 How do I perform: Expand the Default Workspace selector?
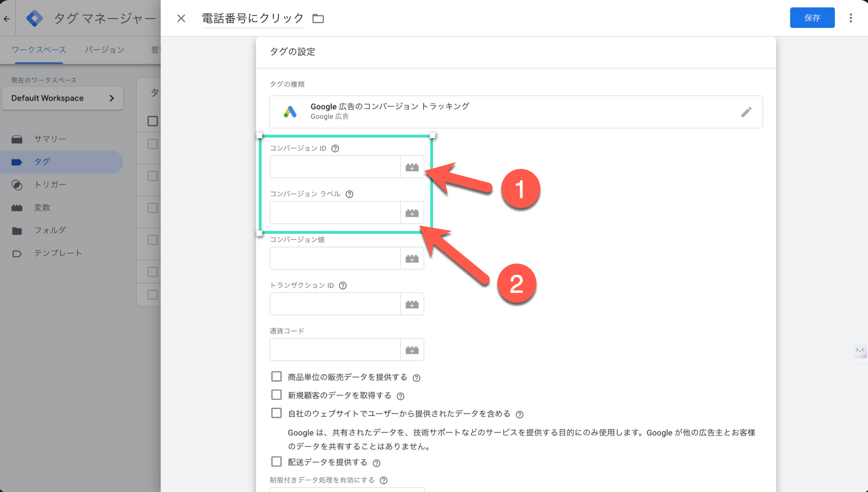point(62,98)
